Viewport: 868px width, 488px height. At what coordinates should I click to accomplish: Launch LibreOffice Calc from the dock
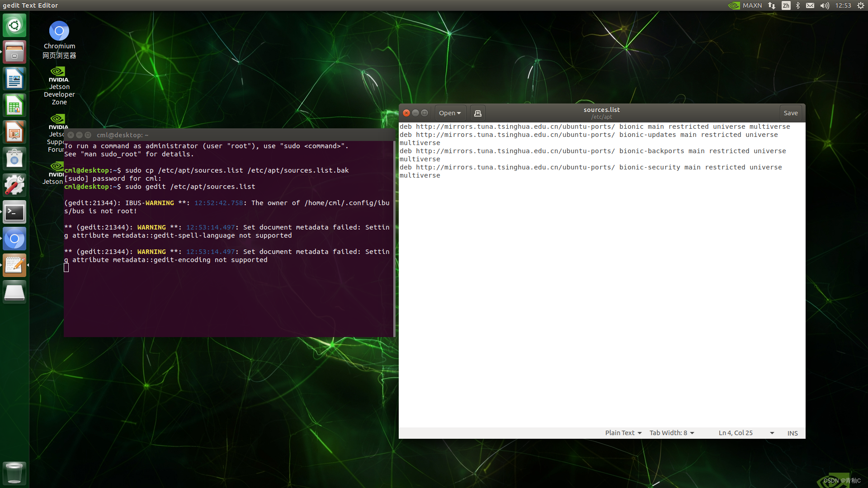[x=14, y=105]
